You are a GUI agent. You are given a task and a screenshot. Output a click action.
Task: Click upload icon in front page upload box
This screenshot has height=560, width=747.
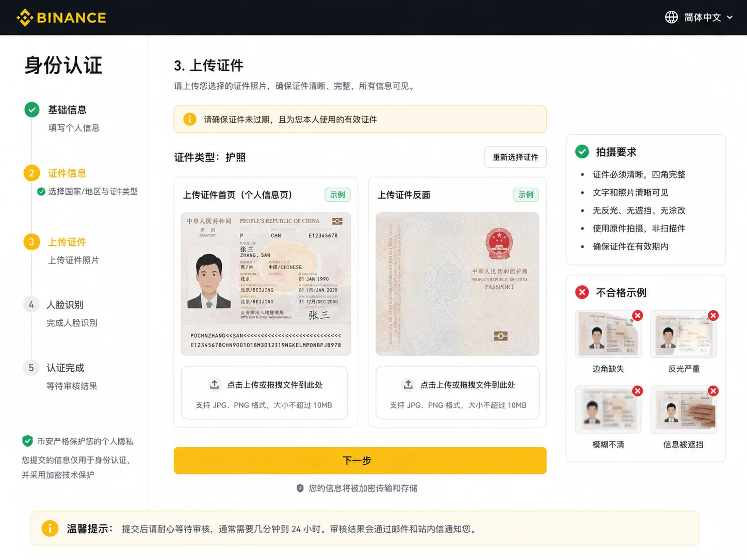click(x=215, y=385)
